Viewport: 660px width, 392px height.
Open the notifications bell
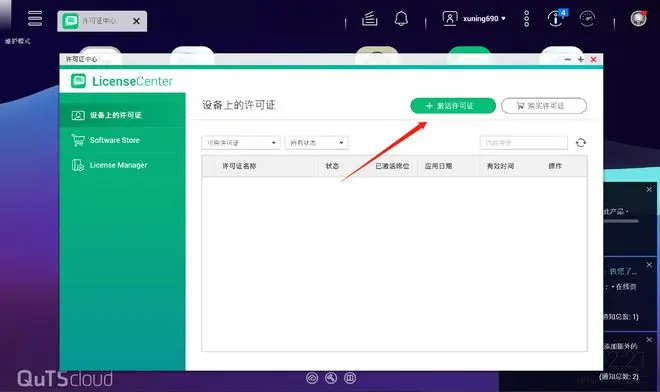[401, 19]
